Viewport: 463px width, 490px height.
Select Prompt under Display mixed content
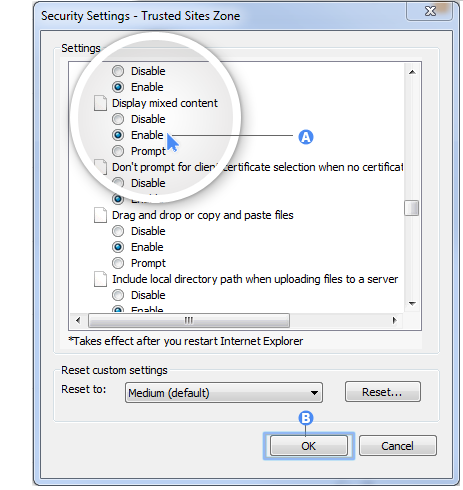pyautogui.click(x=118, y=151)
